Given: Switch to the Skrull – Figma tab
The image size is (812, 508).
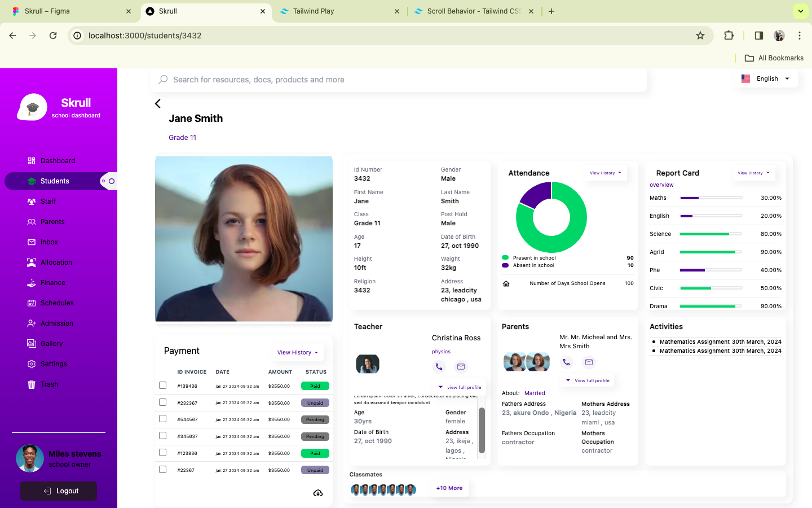Looking at the screenshot, I should [x=72, y=11].
